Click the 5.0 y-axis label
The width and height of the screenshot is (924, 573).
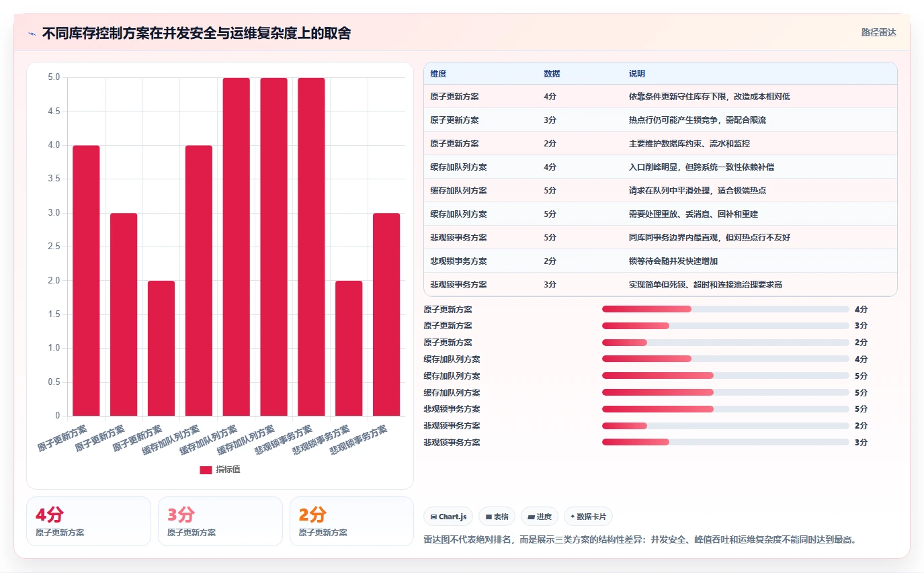54,78
